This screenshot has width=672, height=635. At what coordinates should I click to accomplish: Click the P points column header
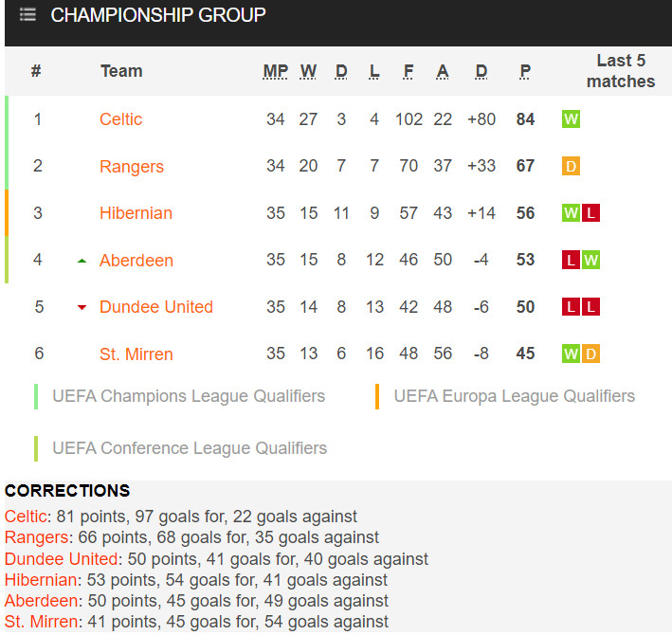pyautogui.click(x=525, y=71)
